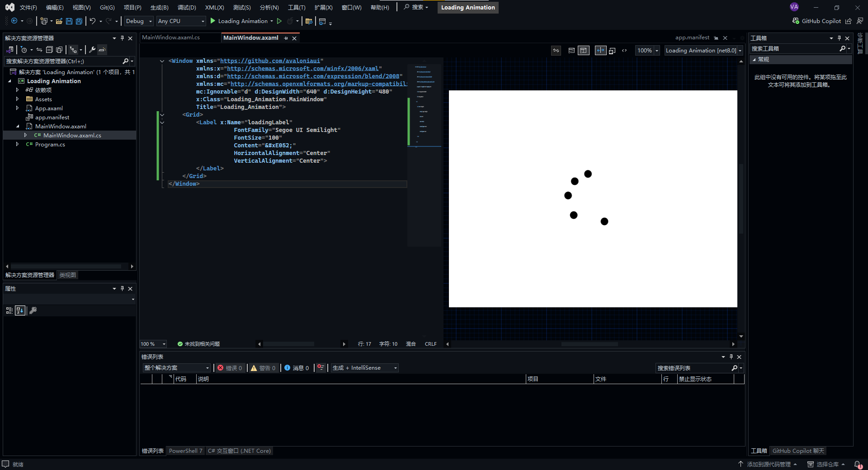Open the Debug configuration dropdown
Viewport: 868px width, 470px height.
[x=139, y=21]
